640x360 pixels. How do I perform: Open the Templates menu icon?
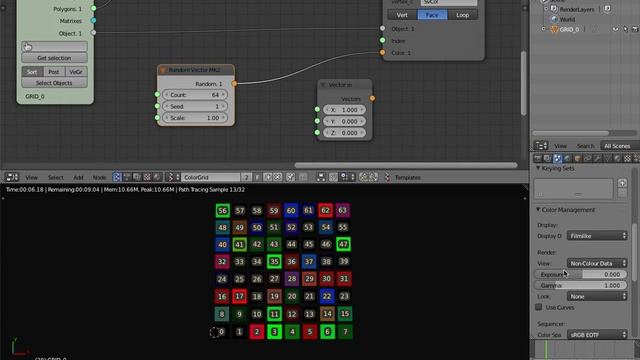(387, 177)
